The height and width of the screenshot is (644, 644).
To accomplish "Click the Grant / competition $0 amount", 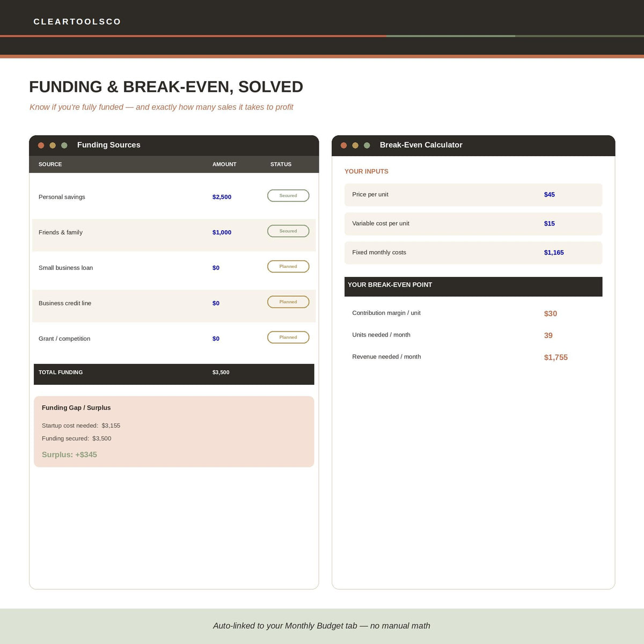I will click(x=216, y=339).
